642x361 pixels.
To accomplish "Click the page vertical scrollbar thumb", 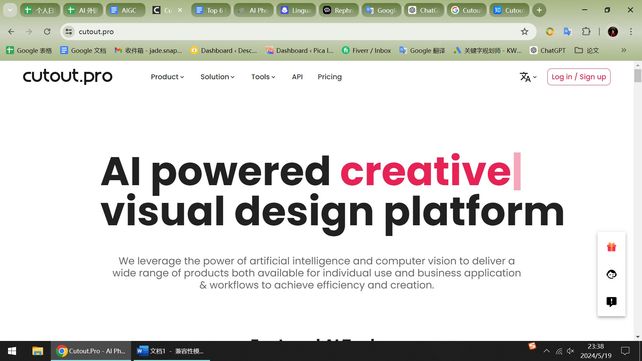I will click(637, 76).
